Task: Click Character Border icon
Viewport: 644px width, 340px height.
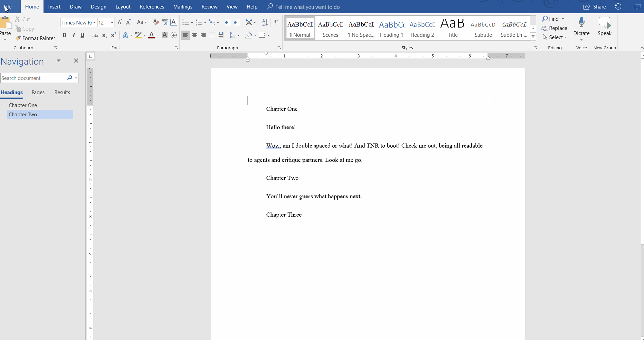Action: [x=174, y=22]
